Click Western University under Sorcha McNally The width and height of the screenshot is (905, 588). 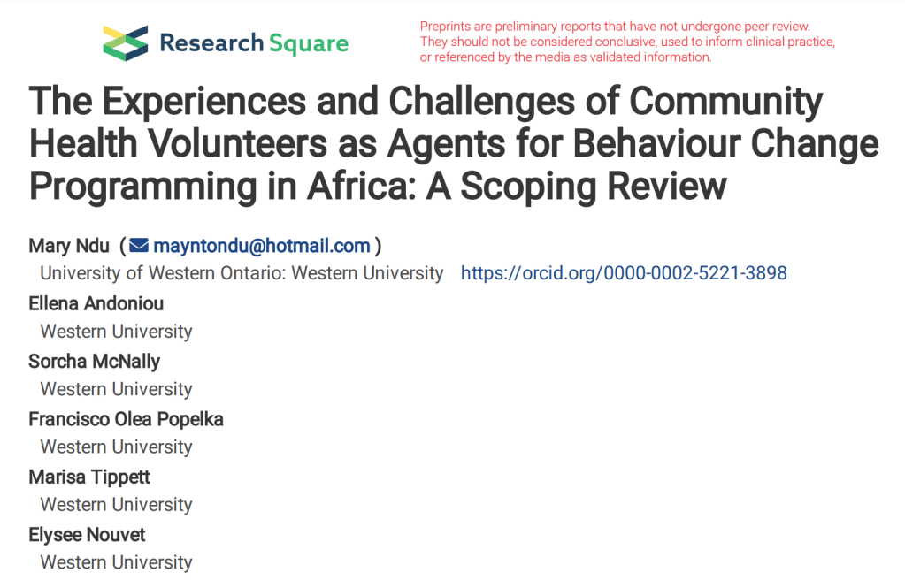(x=116, y=389)
